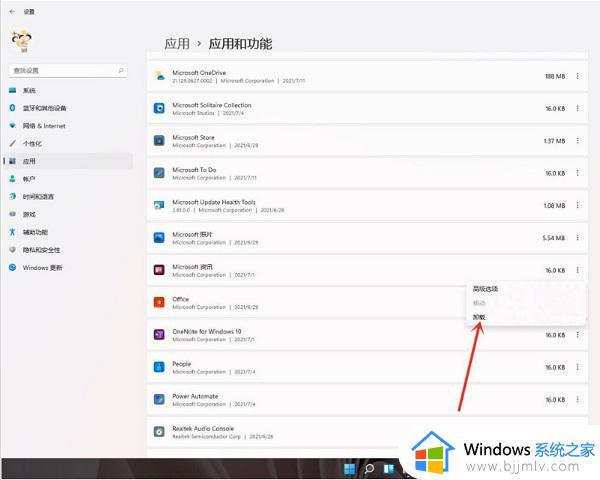Viewport: 600px width, 480px height.
Task: Click the Office app name
Action: tap(181, 299)
